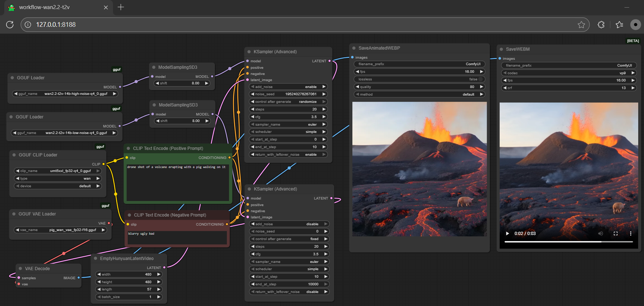644x306 pixels.
Task: Collapse the SaveAnimatedWEBP node via its dot
Action: (x=354, y=48)
